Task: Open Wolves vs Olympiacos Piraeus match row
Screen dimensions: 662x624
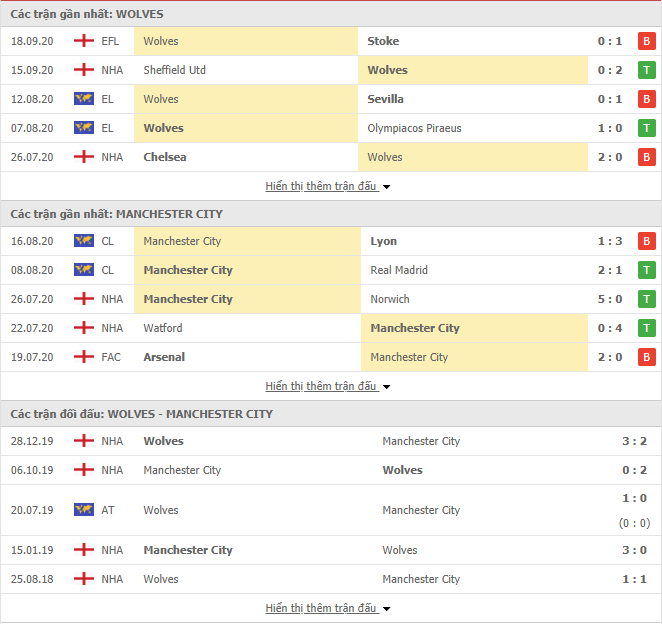Action: tap(331, 128)
